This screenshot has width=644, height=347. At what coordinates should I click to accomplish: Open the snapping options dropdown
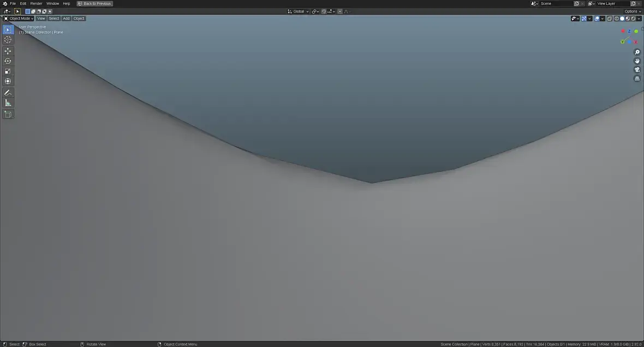coord(331,11)
